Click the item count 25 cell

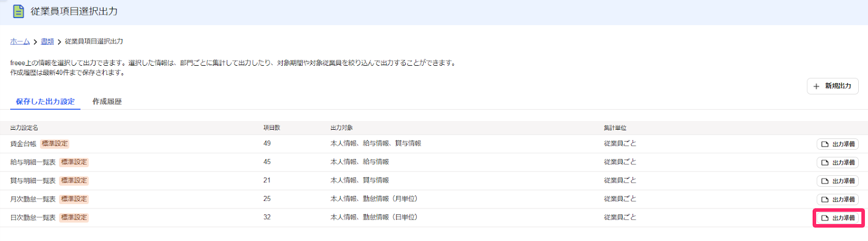tap(267, 199)
